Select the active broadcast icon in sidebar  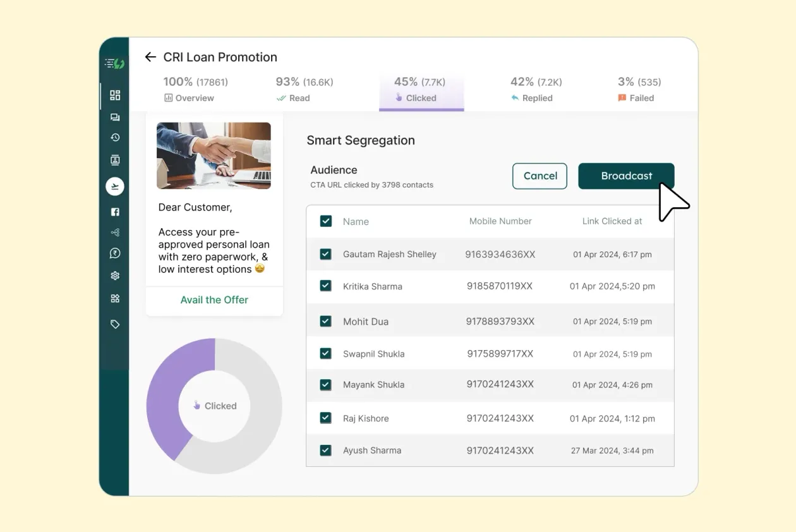(x=115, y=186)
